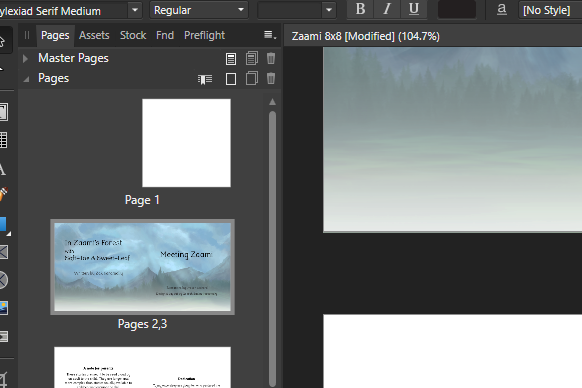Open the Regular font style dropdown
Screen dimensions: 582x388
(199, 10)
